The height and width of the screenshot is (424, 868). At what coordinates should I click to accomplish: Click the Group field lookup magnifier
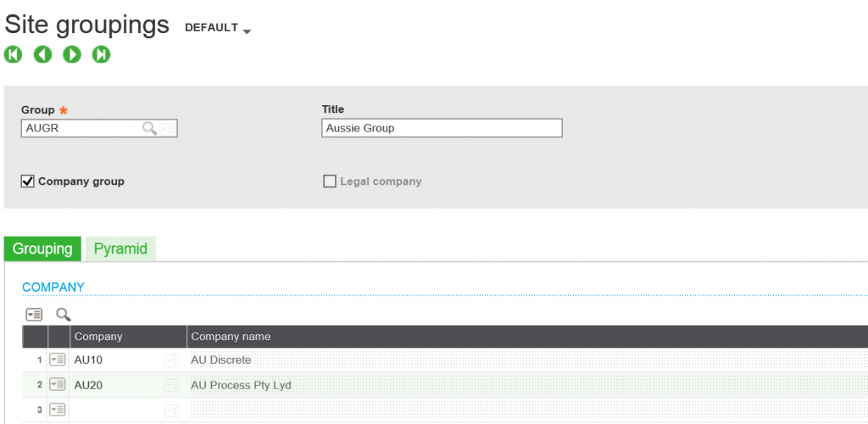(x=149, y=128)
